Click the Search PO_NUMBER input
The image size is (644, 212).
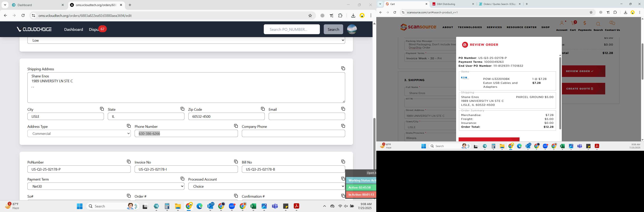pos(291,29)
